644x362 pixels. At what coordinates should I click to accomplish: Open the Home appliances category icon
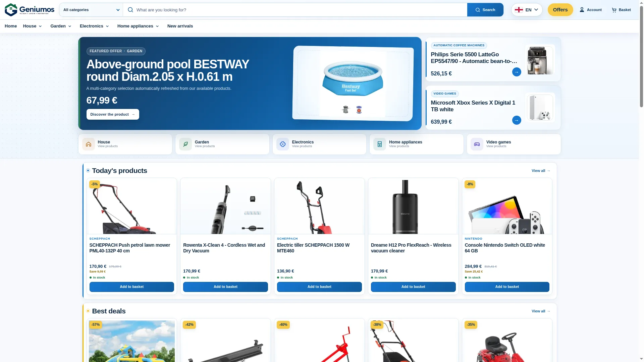[380, 144]
